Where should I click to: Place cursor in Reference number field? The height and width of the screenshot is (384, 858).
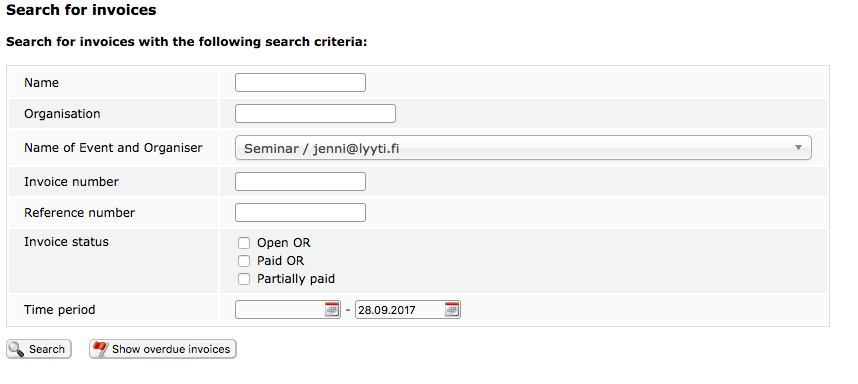pyautogui.click(x=300, y=212)
